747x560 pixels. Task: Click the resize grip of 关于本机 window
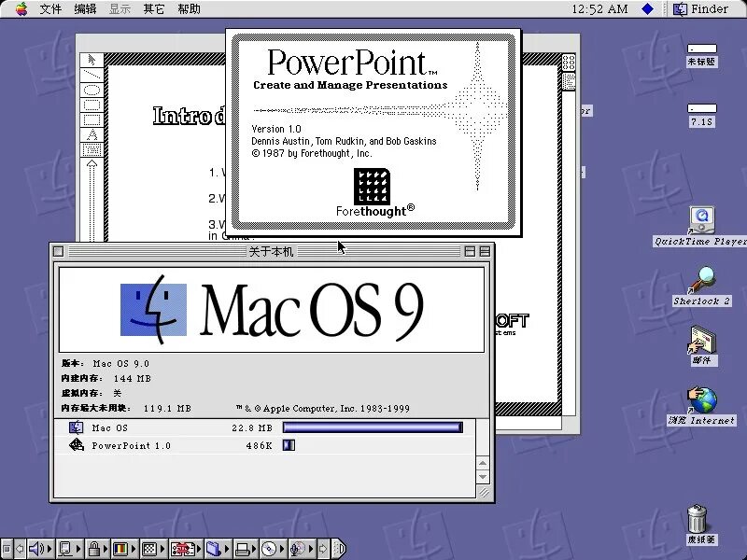[x=484, y=492]
